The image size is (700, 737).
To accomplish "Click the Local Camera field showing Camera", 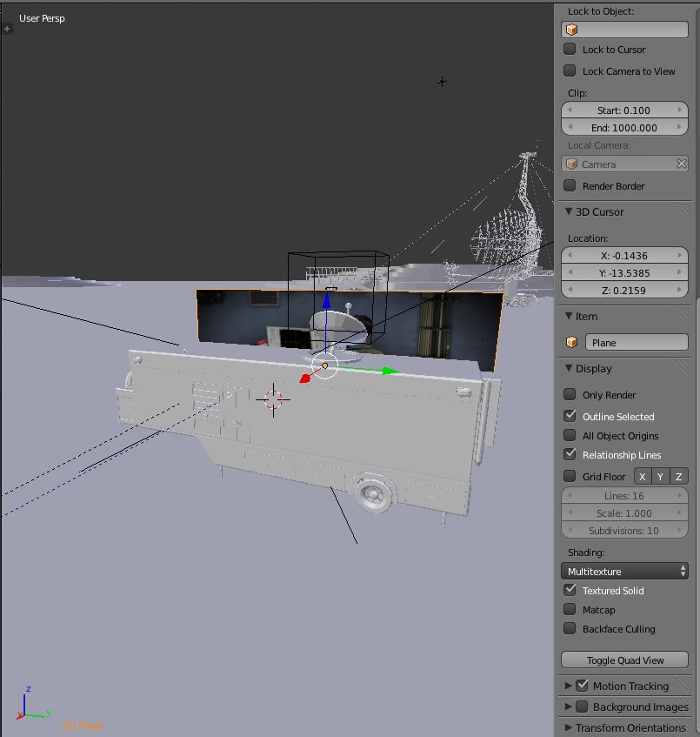I will [x=624, y=164].
